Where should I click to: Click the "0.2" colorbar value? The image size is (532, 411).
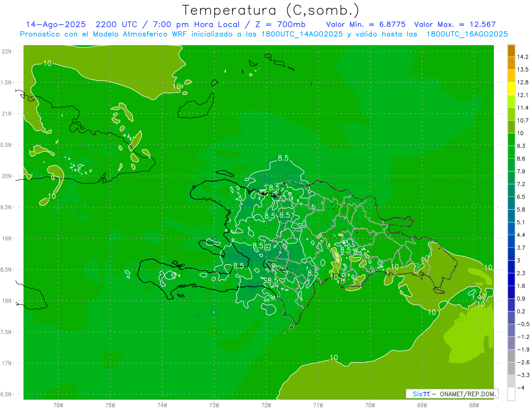pyautogui.click(x=521, y=311)
